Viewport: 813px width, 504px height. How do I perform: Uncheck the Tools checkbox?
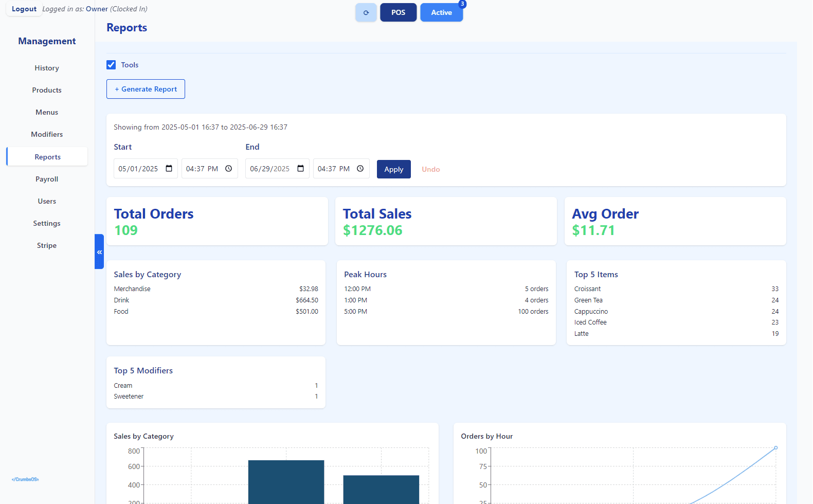pos(111,65)
